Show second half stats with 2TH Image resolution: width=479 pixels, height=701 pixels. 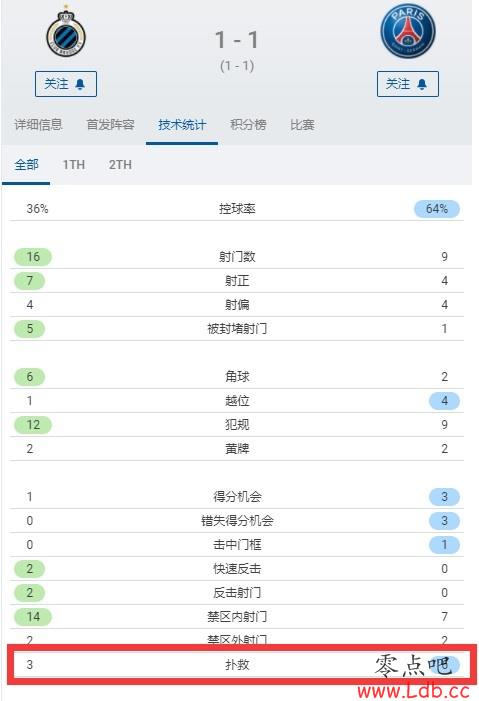tap(120, 165)
